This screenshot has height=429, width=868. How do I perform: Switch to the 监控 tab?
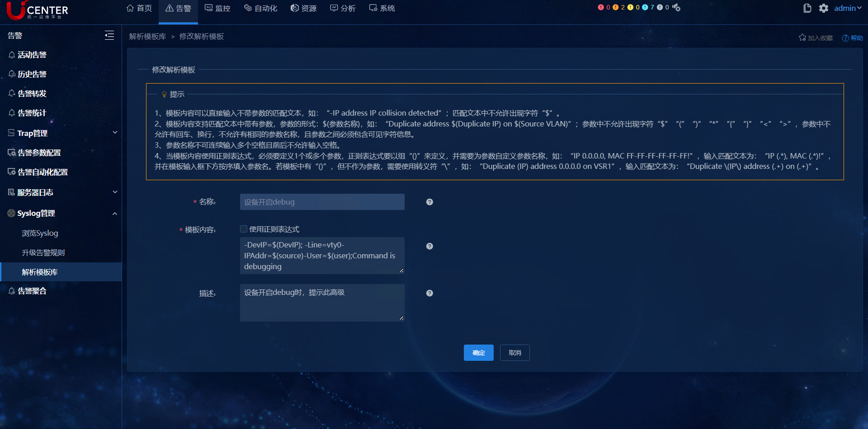[217, 8]
